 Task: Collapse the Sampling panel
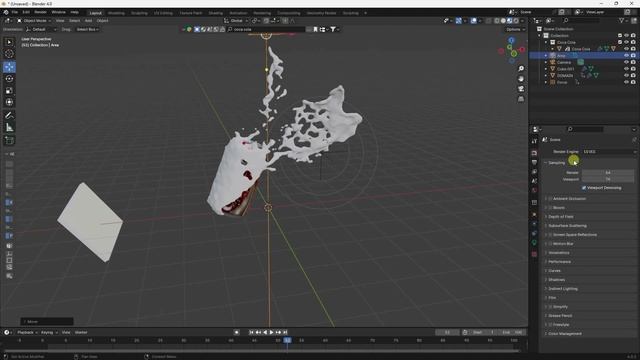click(x=556, y=163)
